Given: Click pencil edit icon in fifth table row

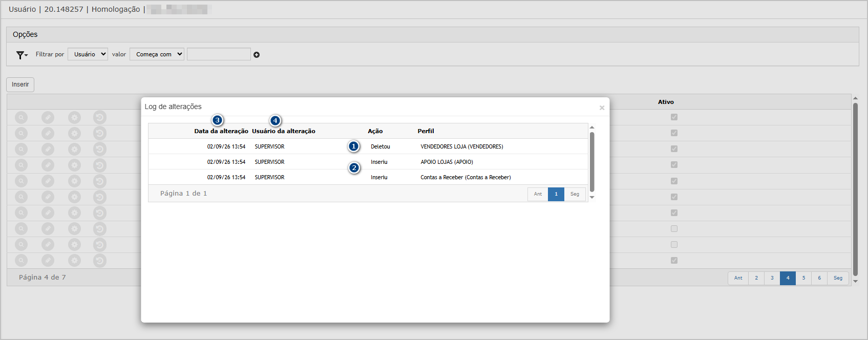Looking at the screenshot, I should tap(48, 181).
